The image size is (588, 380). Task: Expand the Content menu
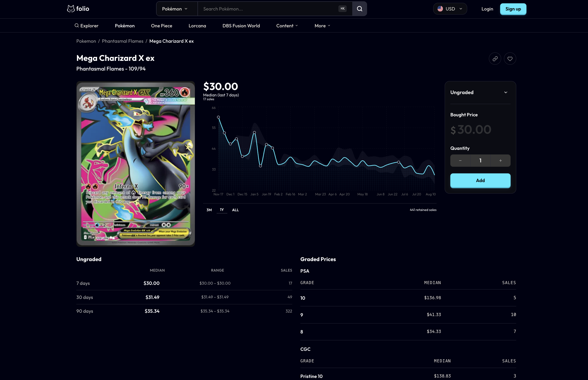(287, 26)
